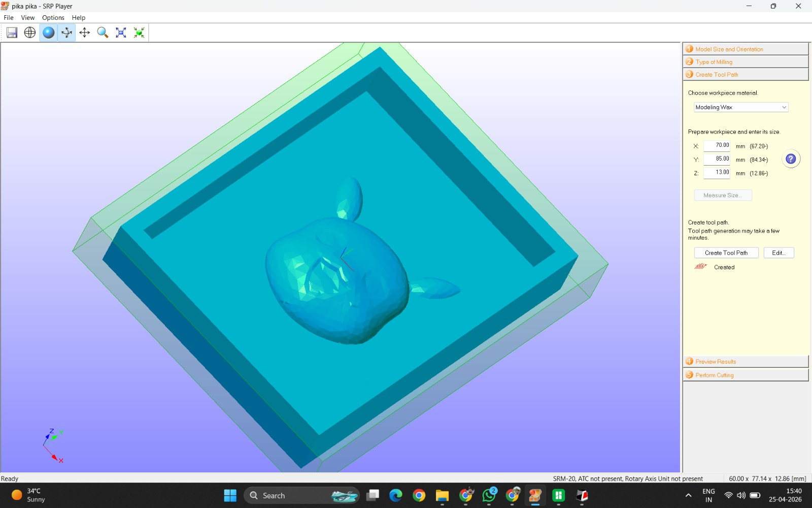Click the SRP Player taskbar icon
The image size is (812, 508).
click(x=535, y=495)
